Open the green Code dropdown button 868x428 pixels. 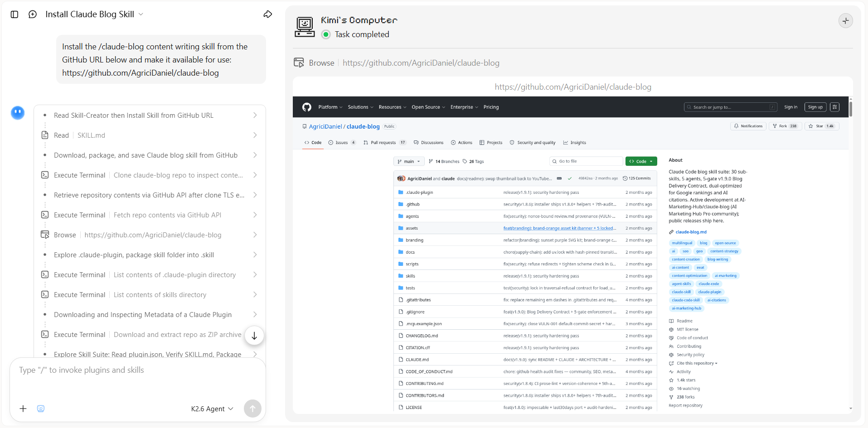point(641,162)
